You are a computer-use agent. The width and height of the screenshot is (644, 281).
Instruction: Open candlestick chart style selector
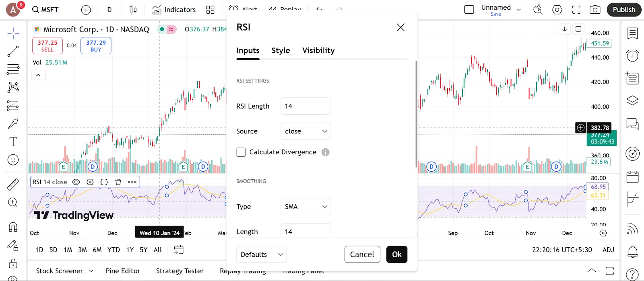pyautogui.click(x=133, y=10)
